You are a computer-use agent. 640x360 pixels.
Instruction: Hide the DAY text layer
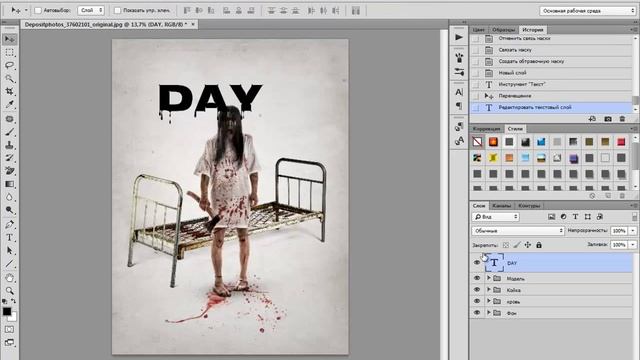(476, 263)
